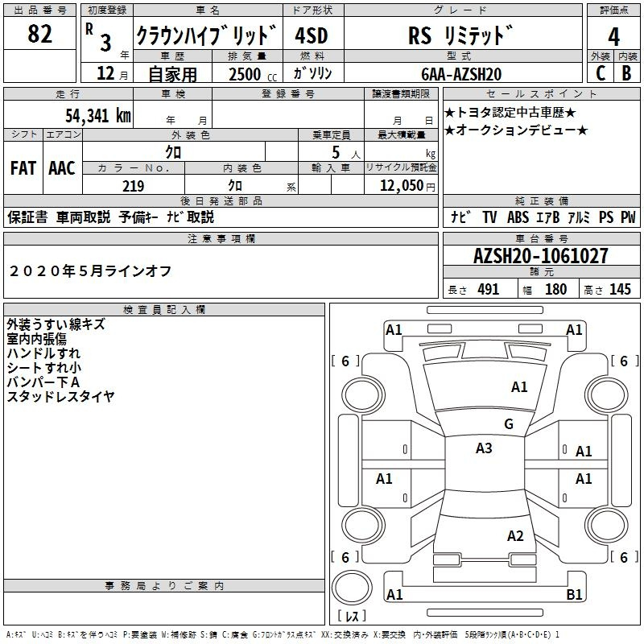
Task: Click the lot number 82
Action: pyautogui.click(x=40, y=35)
